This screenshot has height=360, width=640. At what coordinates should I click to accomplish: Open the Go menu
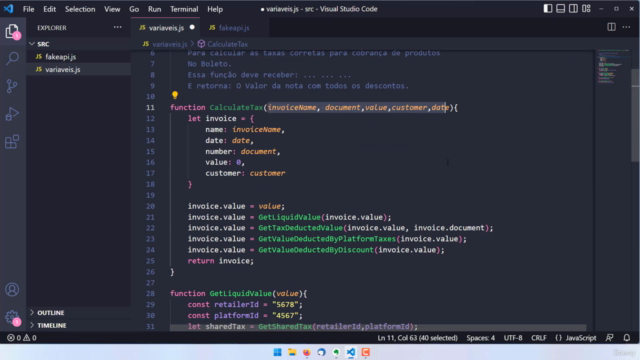tap(134, 9)
